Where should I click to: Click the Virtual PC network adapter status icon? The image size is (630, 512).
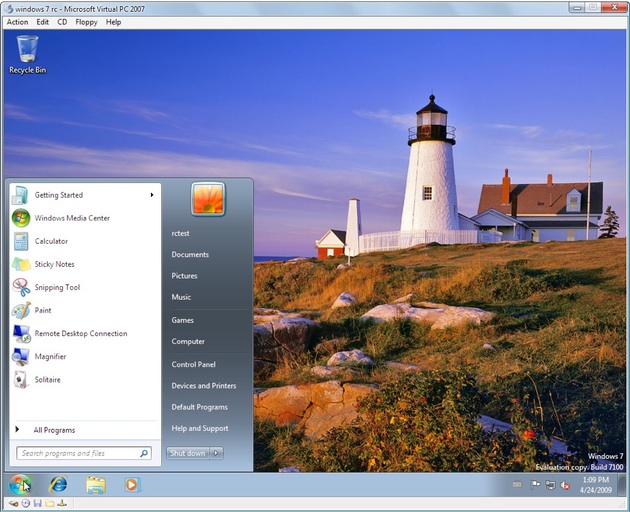pyautogui.click(x=62, y=503)
